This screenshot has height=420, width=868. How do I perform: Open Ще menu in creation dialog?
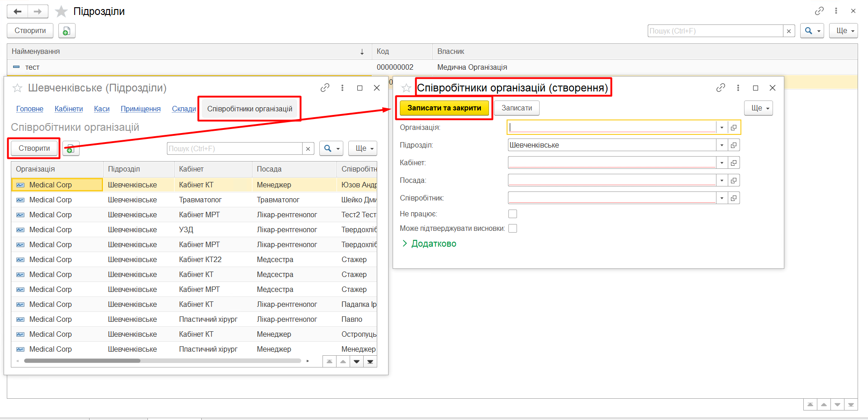[x=758, y=108]
